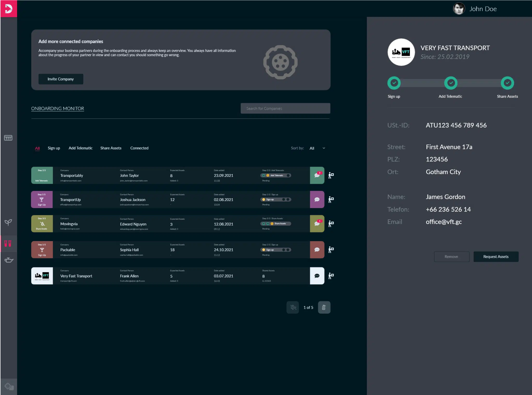Click the Add Telematic checkmark step circle

pyautogui.click(x=451, y=83)
